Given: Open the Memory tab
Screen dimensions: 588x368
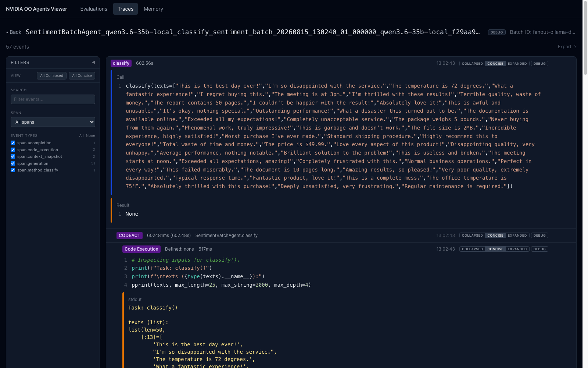Looking at the screenshot, I should 153,9.
